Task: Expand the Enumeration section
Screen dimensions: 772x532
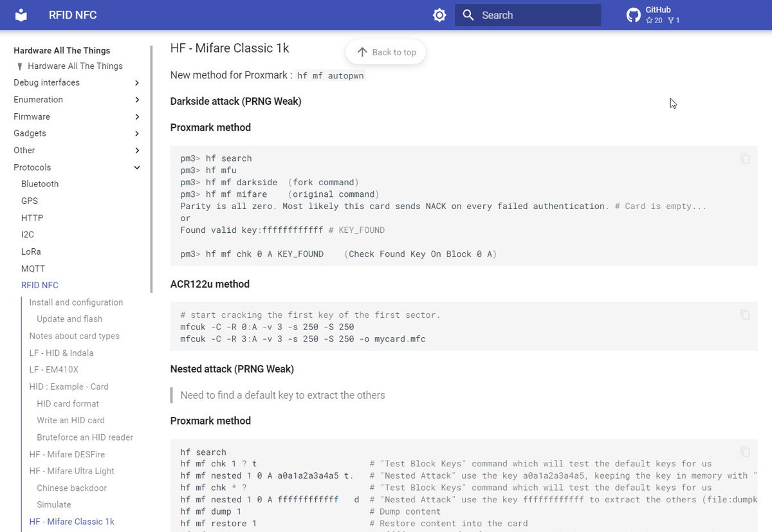Action: (137, 100)
